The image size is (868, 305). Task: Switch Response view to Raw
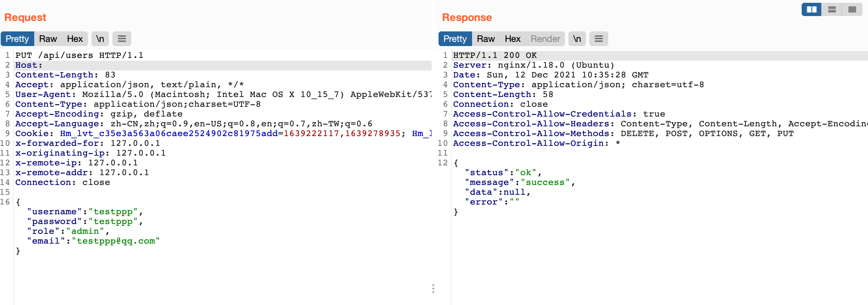(x=486, y=39)
